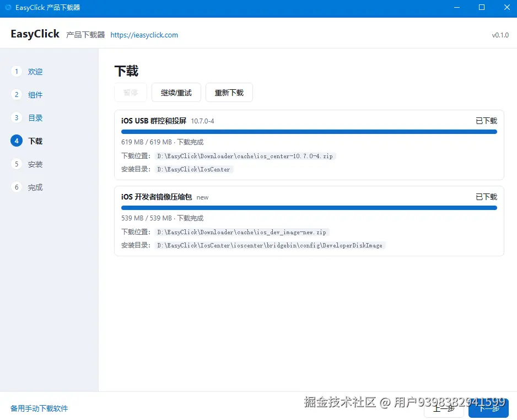This screenshot has width=517, height=420.
Task: Click the version label v0.1.0
Action: [500, 35]
